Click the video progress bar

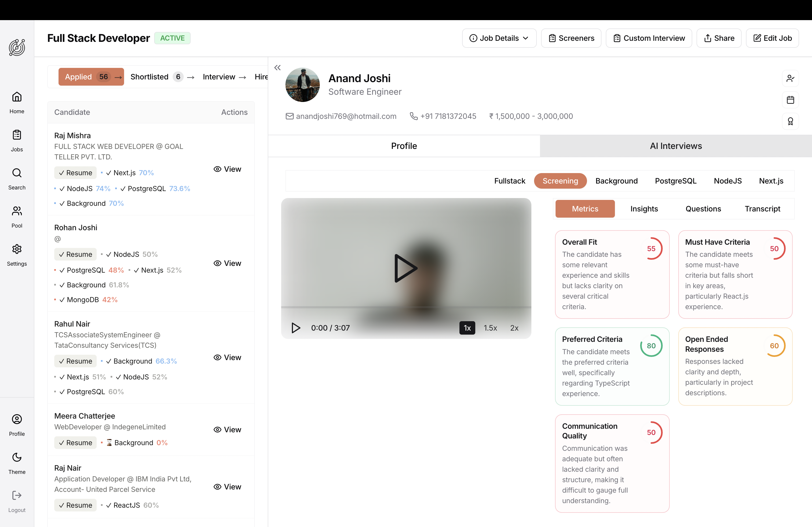tap(406, 307)
